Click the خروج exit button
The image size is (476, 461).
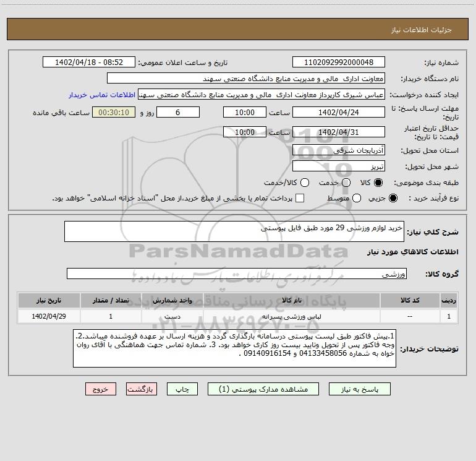click(101, 389)
